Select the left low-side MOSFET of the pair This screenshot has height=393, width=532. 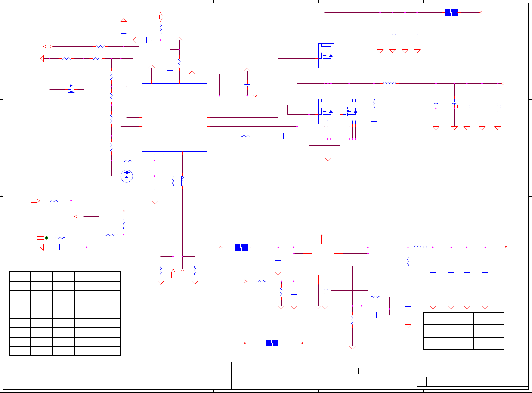point(326,111)
